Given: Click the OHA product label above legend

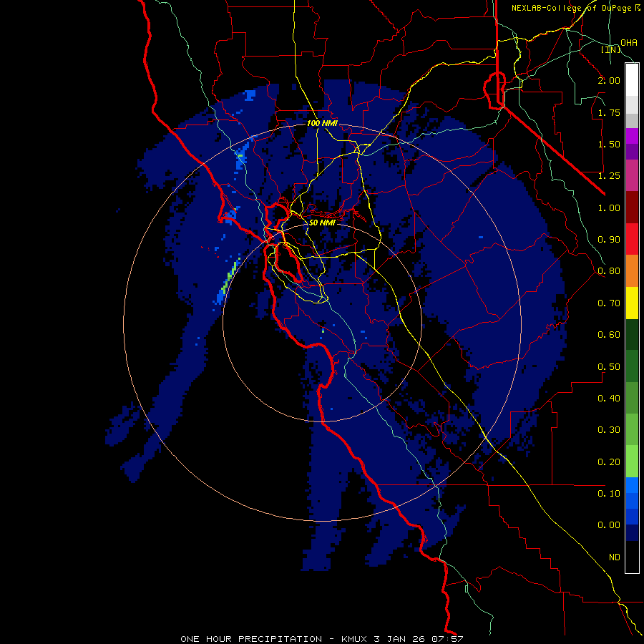Looking at the screenshot, I should coord(629,43).
